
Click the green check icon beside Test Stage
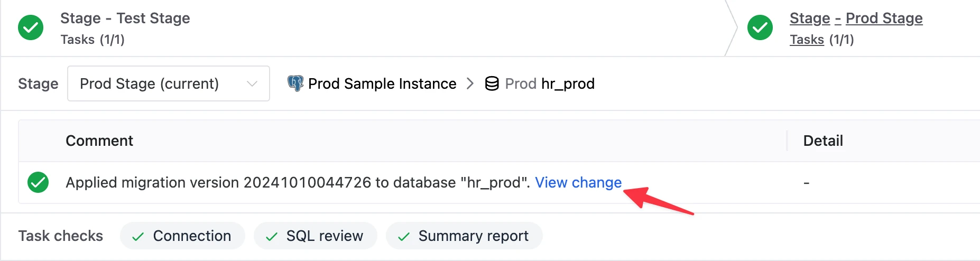tap(31, 27)
